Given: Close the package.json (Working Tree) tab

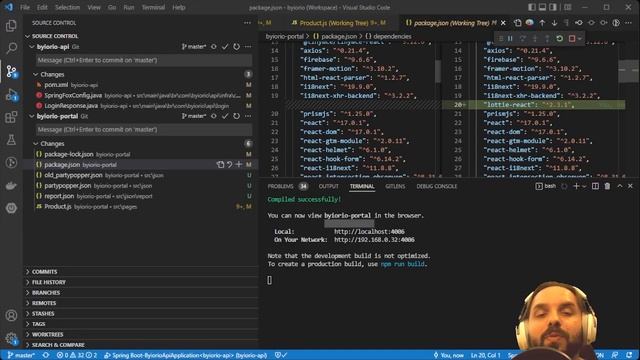Looking at the screenshot, I should point(503,23).
